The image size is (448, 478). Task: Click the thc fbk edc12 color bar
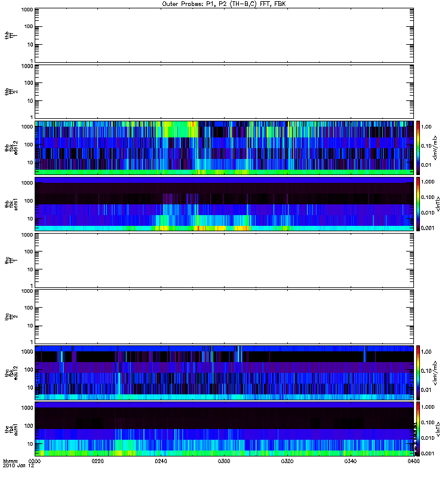(x=418, y=373)
